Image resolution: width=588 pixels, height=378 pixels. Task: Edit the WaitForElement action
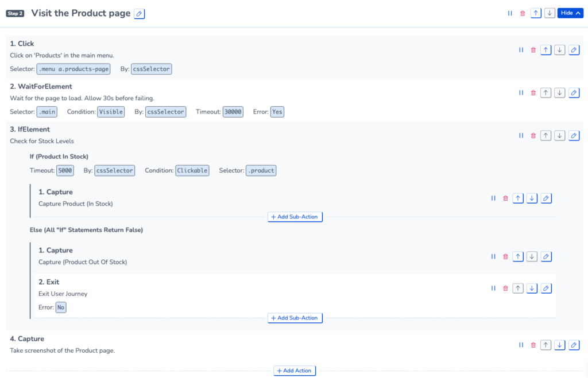(574, 92)
